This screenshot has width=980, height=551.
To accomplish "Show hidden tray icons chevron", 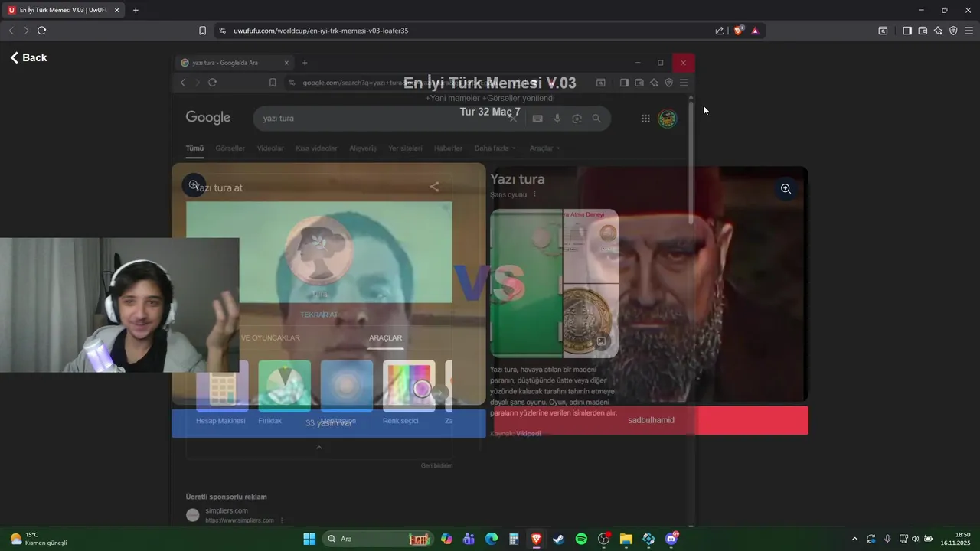I will coord(854,539).
